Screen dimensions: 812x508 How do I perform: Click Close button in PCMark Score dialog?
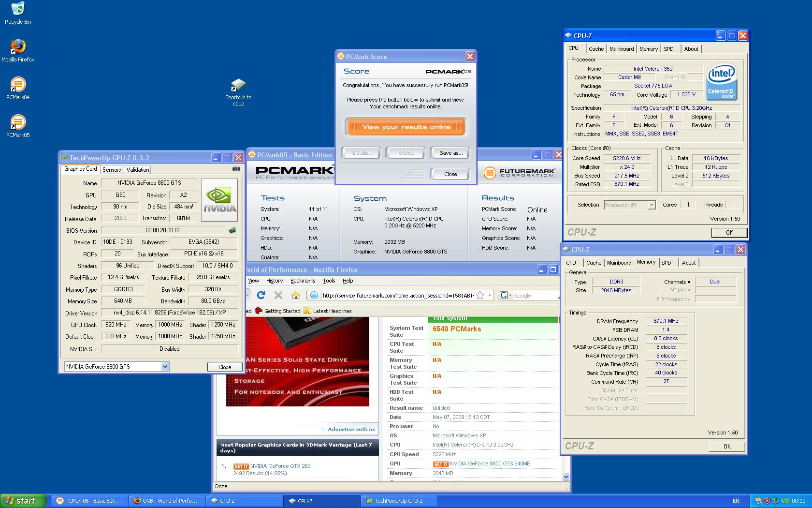pos(450,174)
